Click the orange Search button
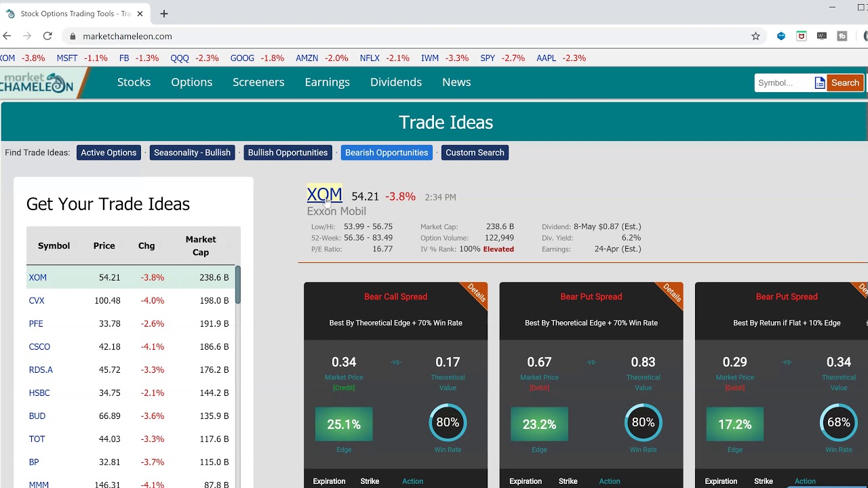 pos(845,83)
